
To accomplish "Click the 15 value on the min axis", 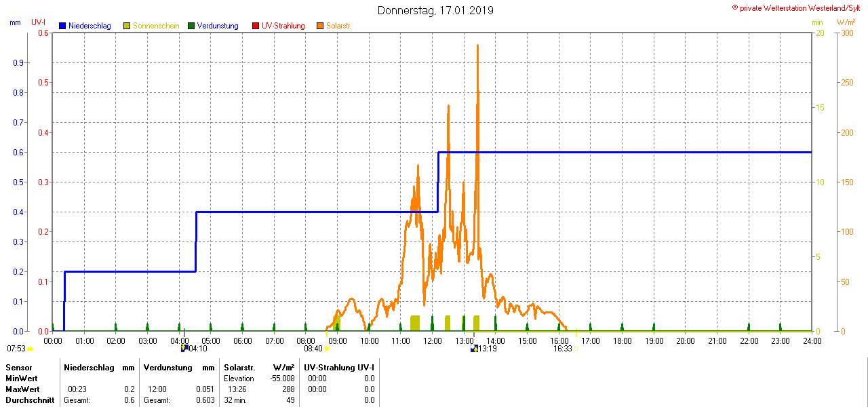I will coord(819,107).
